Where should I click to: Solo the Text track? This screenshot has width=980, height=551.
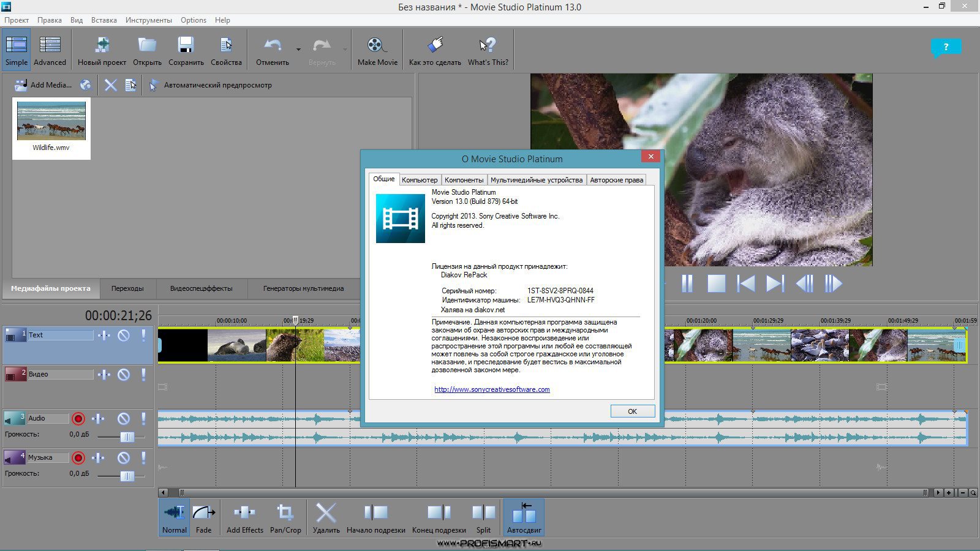144,335
